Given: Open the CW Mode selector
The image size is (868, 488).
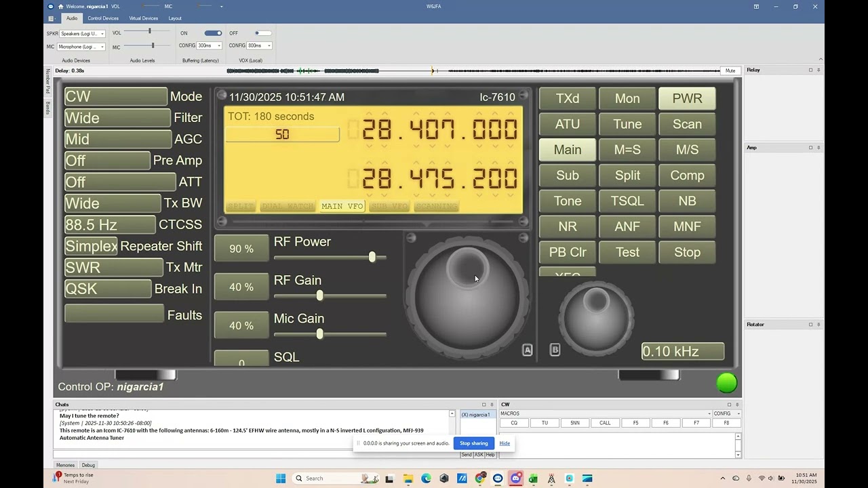Looking at the screenshot, I should point(116,96).
